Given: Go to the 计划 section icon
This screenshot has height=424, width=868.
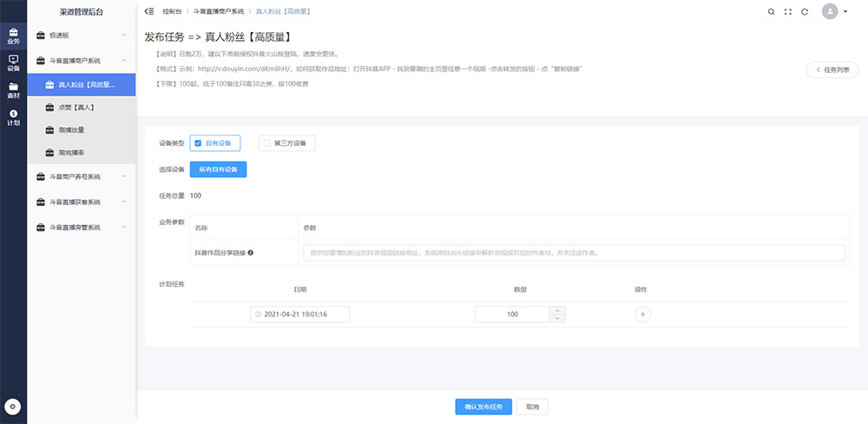Looking at the screenshot, I should (x=13, y=117).
